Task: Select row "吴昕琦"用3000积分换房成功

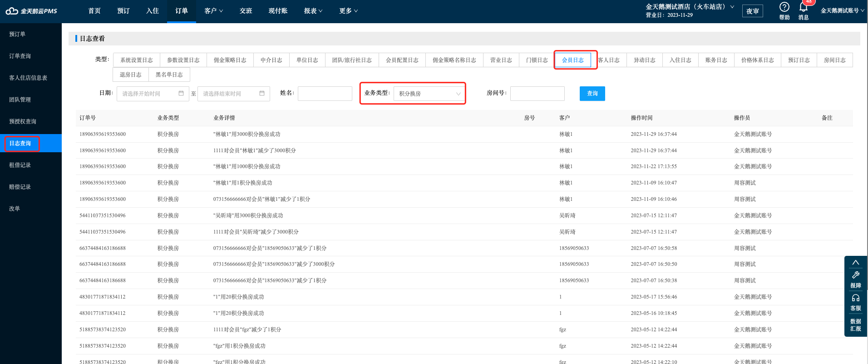Action: [x=464, y=215]
